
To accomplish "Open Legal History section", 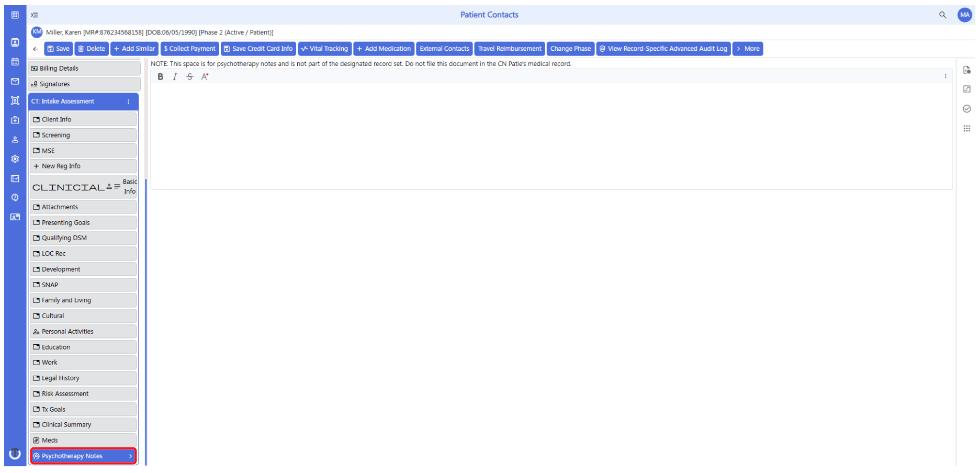I will 83,378.
